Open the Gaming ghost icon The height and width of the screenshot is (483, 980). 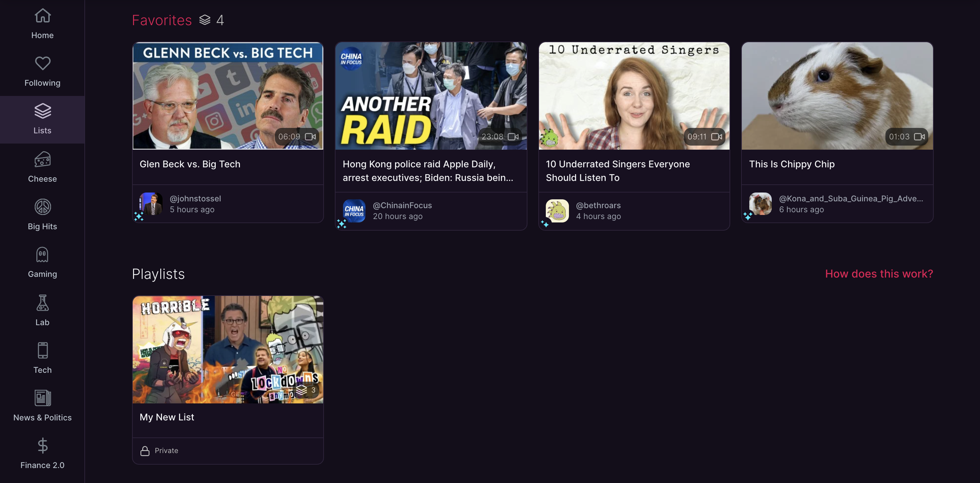42,254
